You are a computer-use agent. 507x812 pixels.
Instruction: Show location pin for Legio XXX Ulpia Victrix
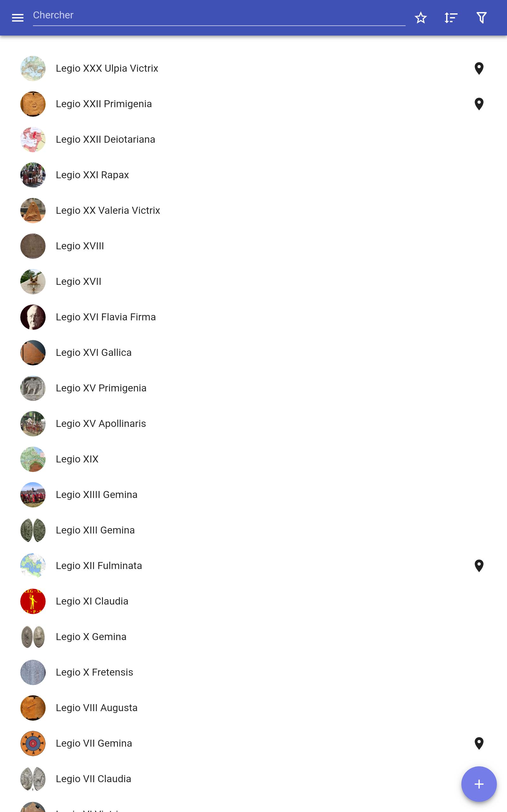(x=479, y=69)
